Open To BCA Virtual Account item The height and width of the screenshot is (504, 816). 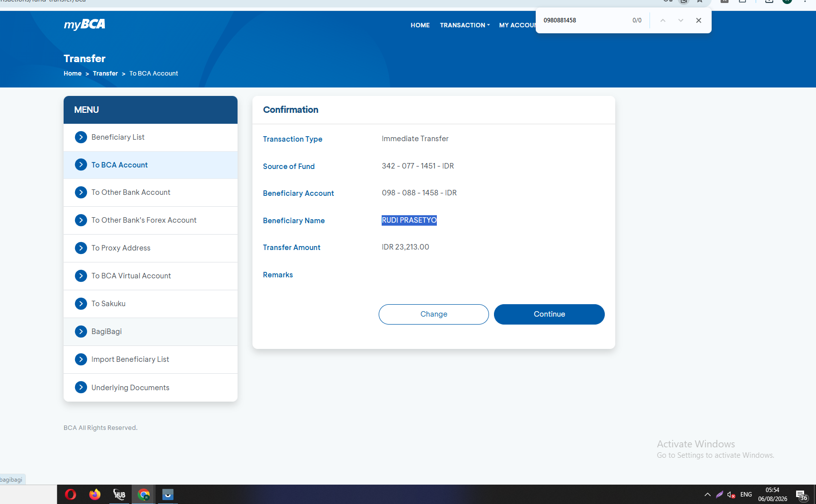pyautogui.click(x=151, y=276)
